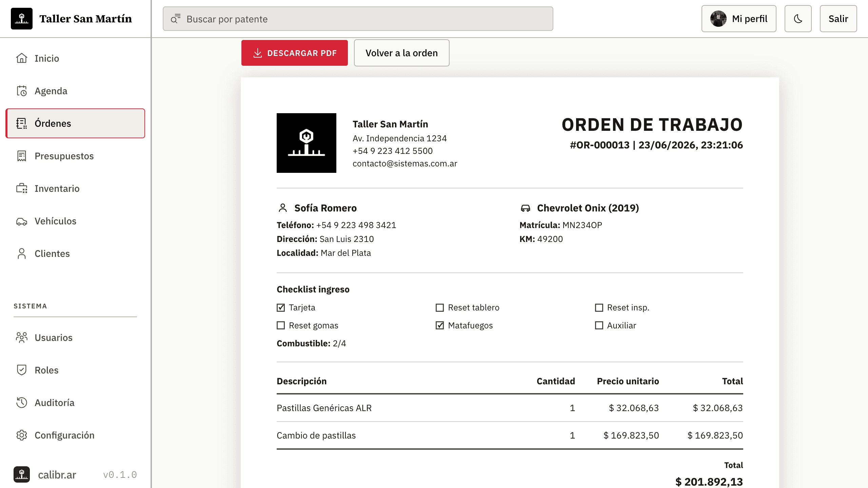The width and height of the screenshot is (868, 488).
Task: Click the Matrícula value MN234OP
Action: click(582, 225)
